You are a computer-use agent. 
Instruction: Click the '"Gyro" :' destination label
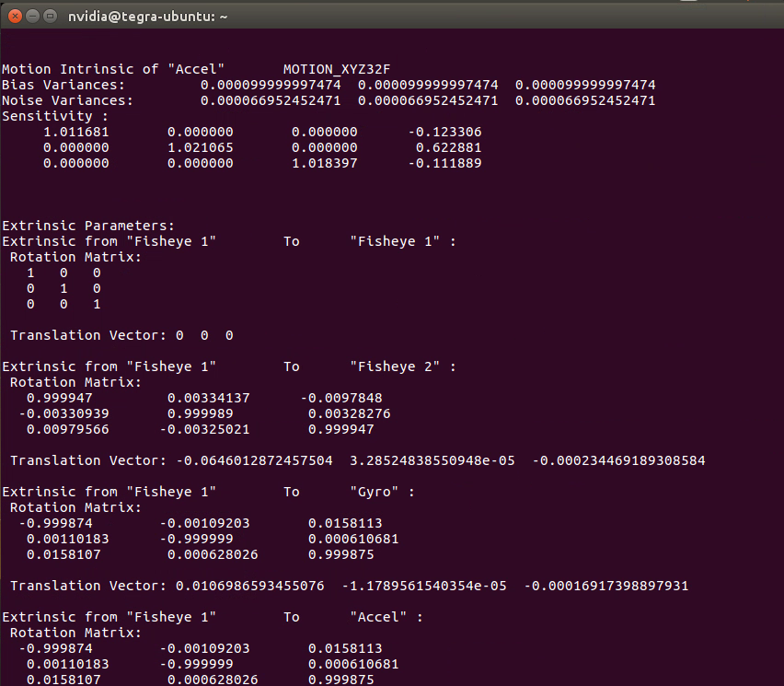click(x=382, y=492)
